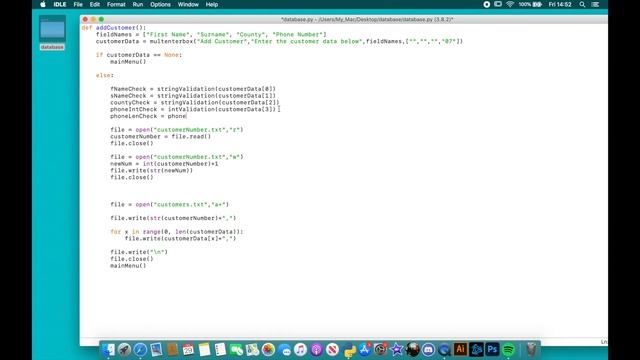Open the Edit menu

tap(95, 4)
